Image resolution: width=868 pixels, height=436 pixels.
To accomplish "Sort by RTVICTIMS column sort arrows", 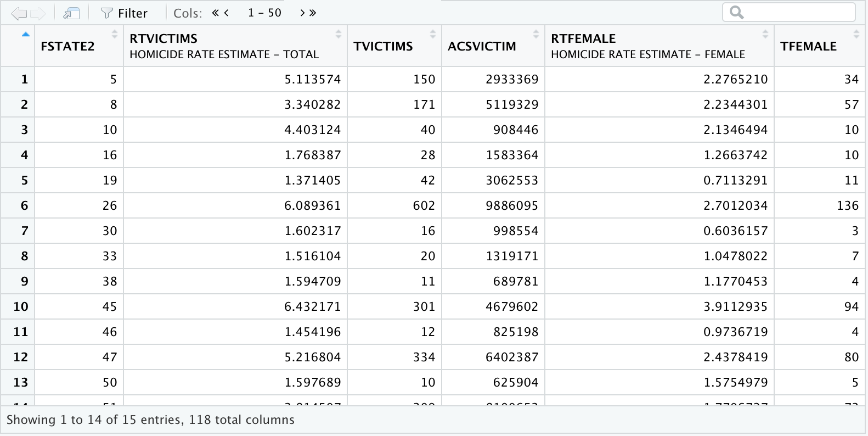I will pos(339,34).
